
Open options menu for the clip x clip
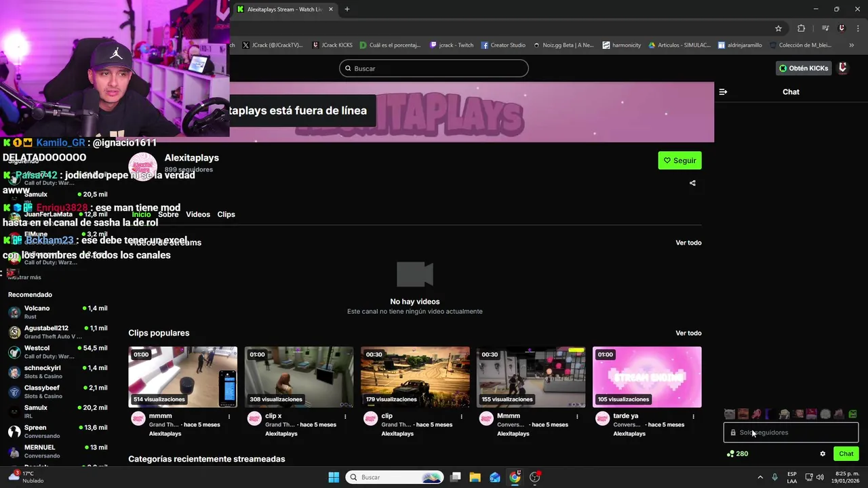345,417
